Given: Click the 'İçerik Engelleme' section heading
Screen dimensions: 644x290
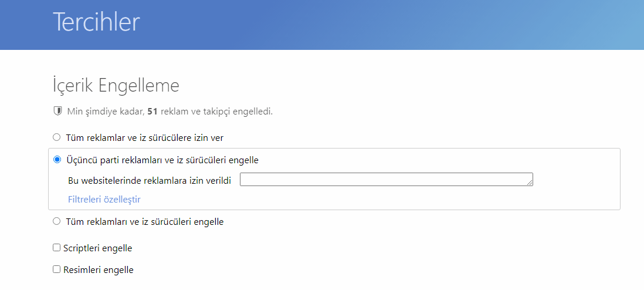Looking at the screenshot, I should (116, 86).
